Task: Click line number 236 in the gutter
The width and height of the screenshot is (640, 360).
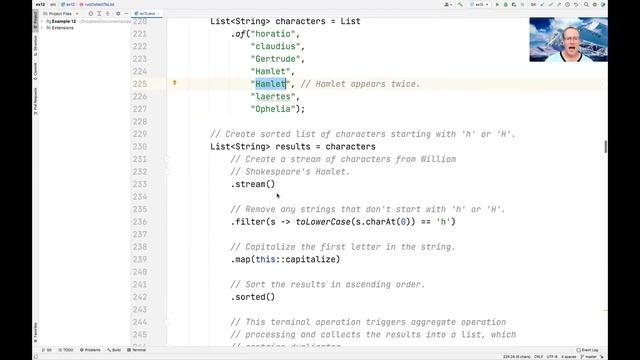Action: [140, 222]
